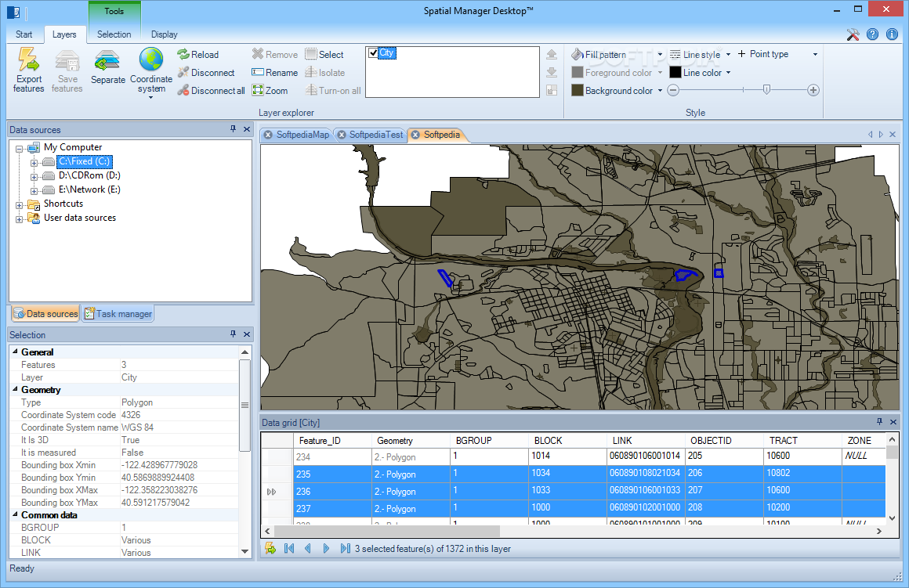Close the Selection panel

[x=247, y=334]
